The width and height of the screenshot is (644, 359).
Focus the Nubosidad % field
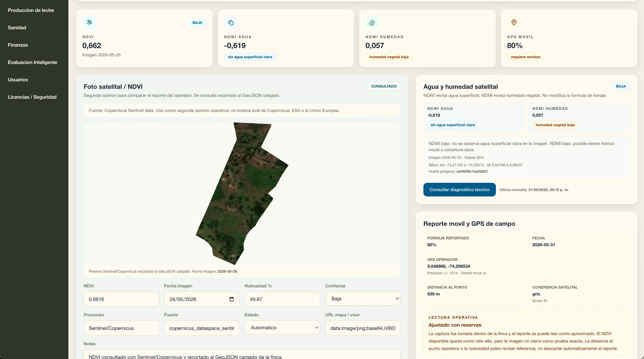(x=282, y=299)
